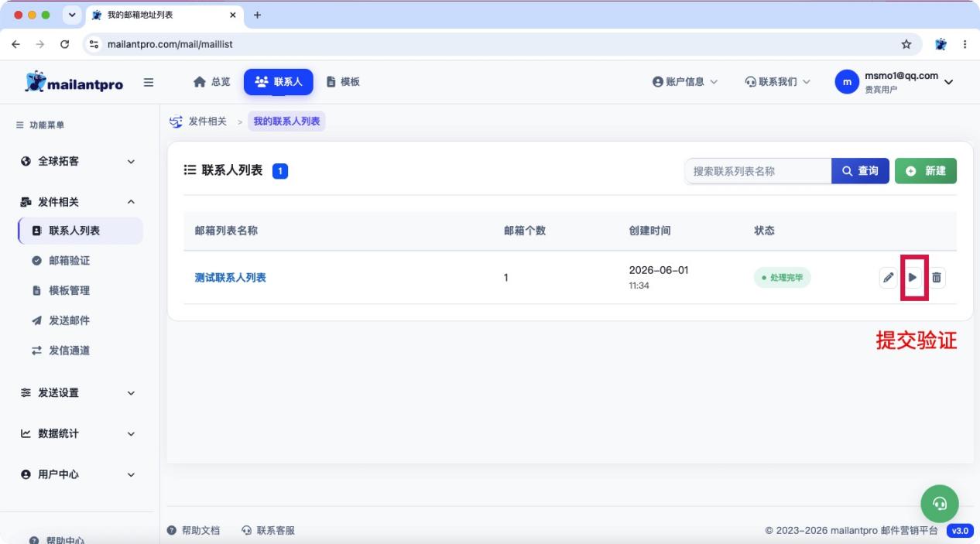Expand the 全球拓客 sidebar section
Image resolution: width=980 pixels, height=544 pixels.
pos(77,162)
